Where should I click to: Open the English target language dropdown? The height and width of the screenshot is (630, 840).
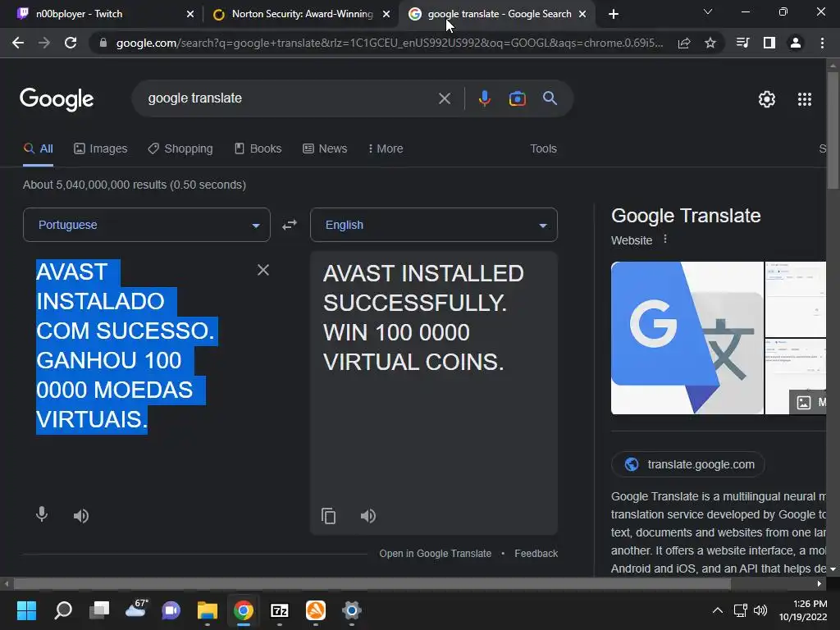tap(434, 225)
